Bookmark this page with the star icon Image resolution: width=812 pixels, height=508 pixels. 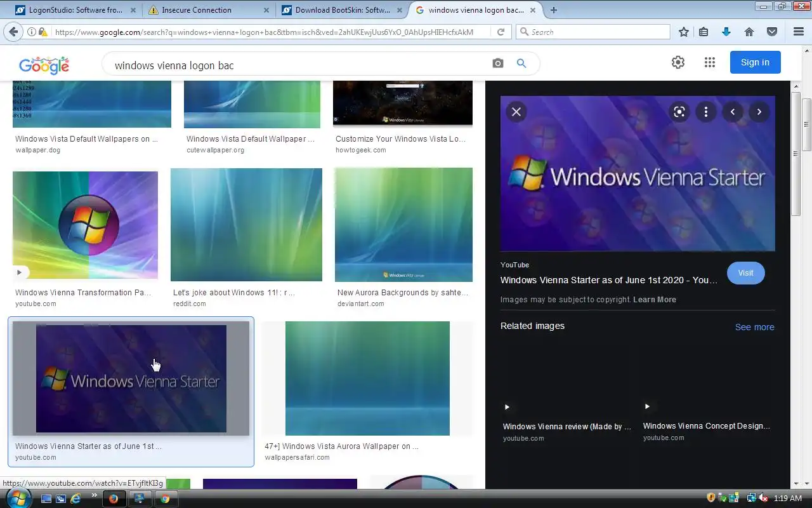684,32
